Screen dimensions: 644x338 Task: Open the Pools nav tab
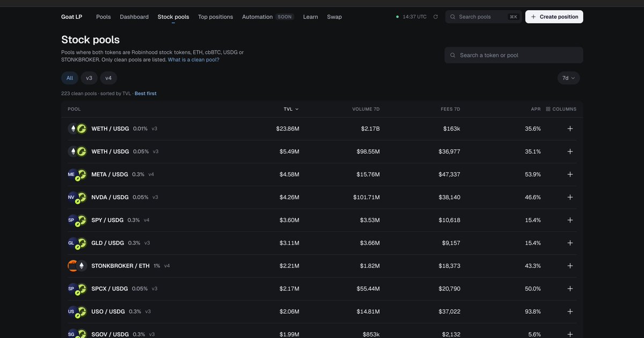pyautogui.click(x=104, y=17)
